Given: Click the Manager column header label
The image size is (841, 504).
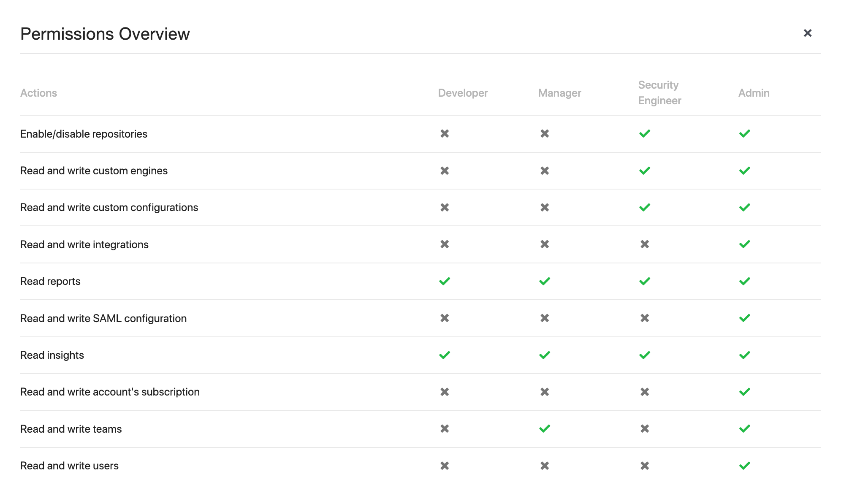Looking at the screenshot, I should click(x=559, y=93).
